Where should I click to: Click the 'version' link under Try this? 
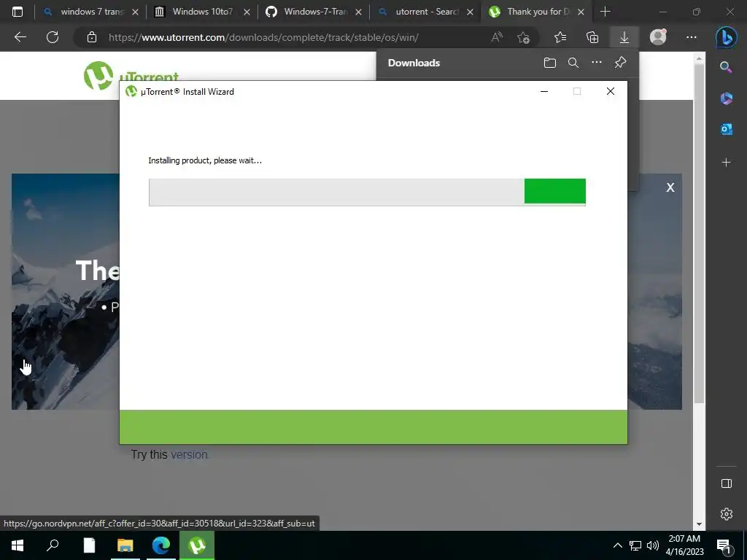point(189,455)
